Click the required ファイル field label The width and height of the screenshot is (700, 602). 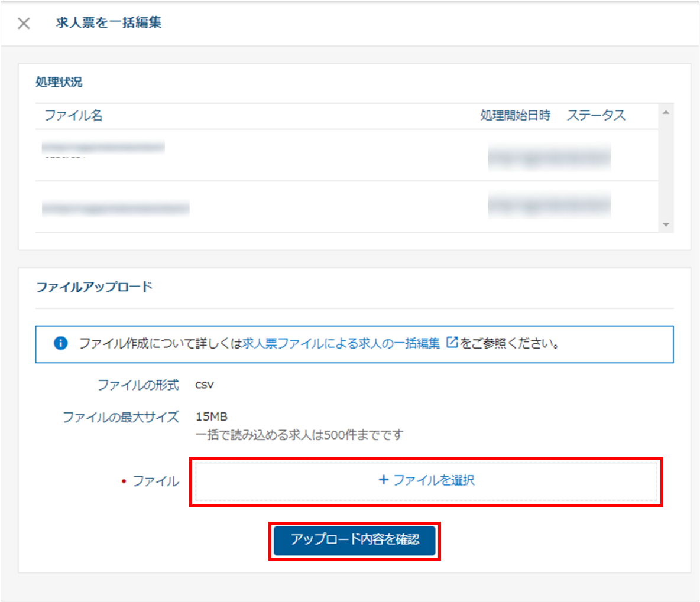pyautogui.click(x=155, y=481)
